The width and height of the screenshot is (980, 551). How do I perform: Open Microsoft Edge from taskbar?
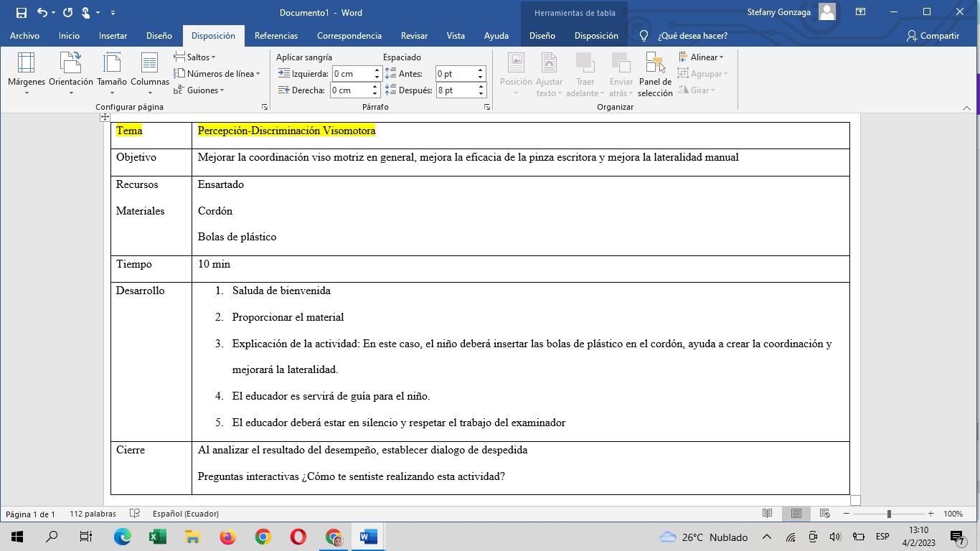123,537
